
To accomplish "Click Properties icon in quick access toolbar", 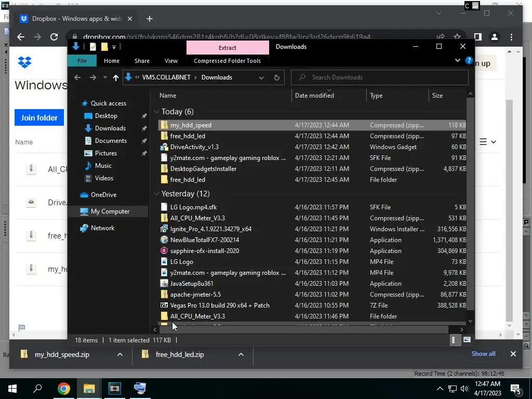I will pos(92,47).
